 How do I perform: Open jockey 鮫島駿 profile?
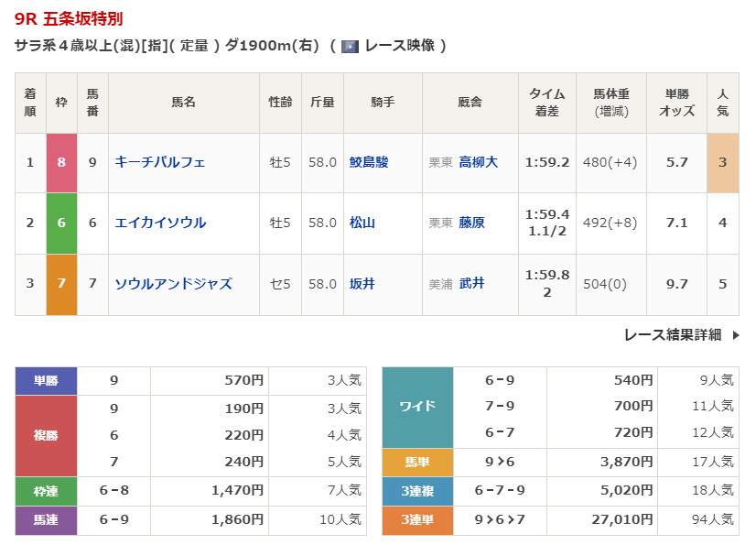pyautogui.click(x=369, y=162)
